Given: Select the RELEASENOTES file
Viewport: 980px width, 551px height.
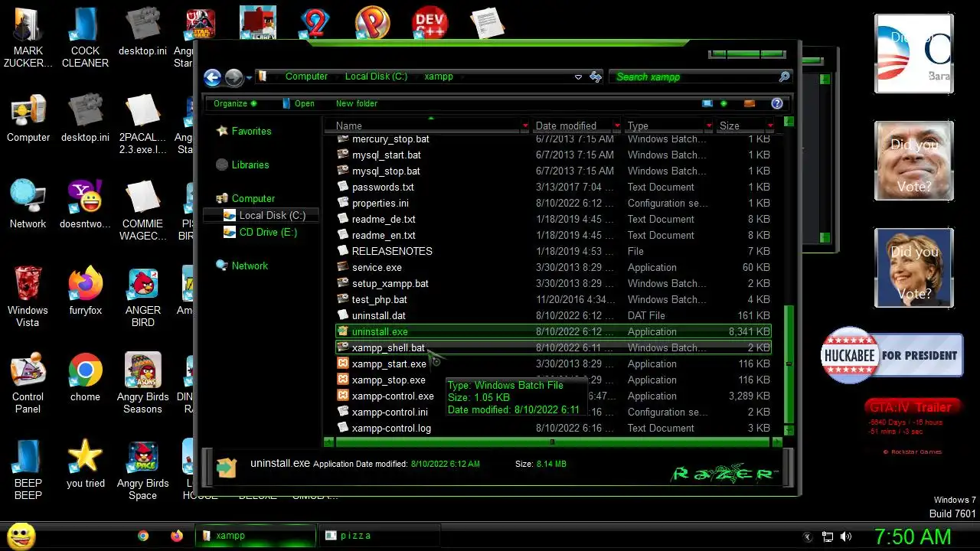Looking at the screenshot, I should (392, 251).
